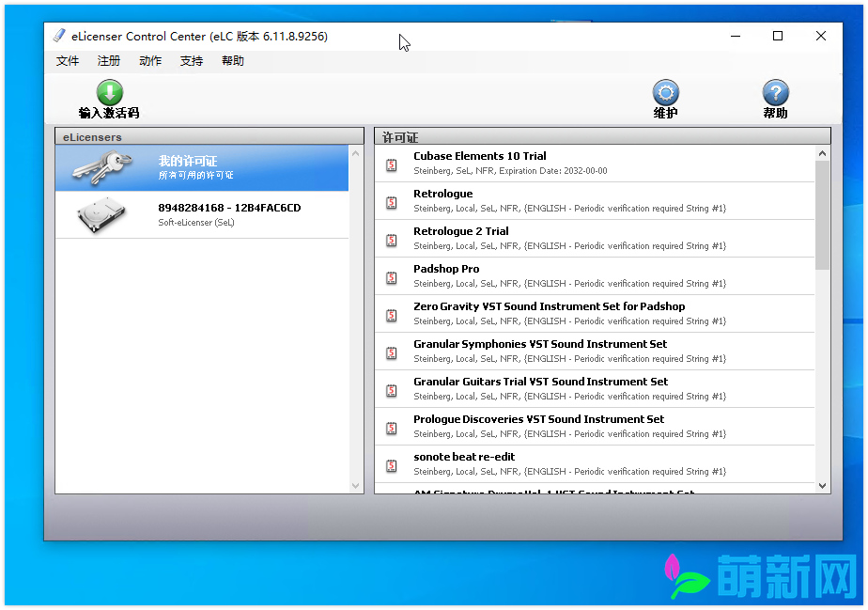Open the 支持 menu
Viewport: 868px width, 610px height.
click(192, 61)
